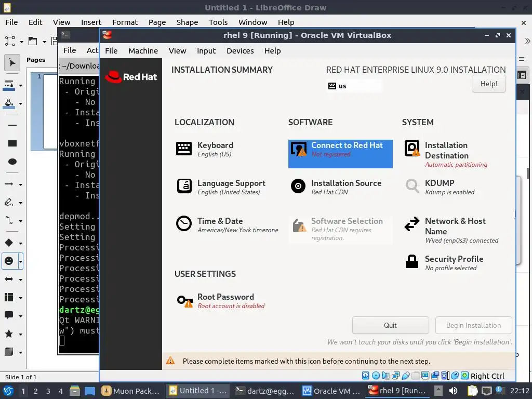Select the Block Arrows tool
The image size is (532, 399).
point(9,279)
